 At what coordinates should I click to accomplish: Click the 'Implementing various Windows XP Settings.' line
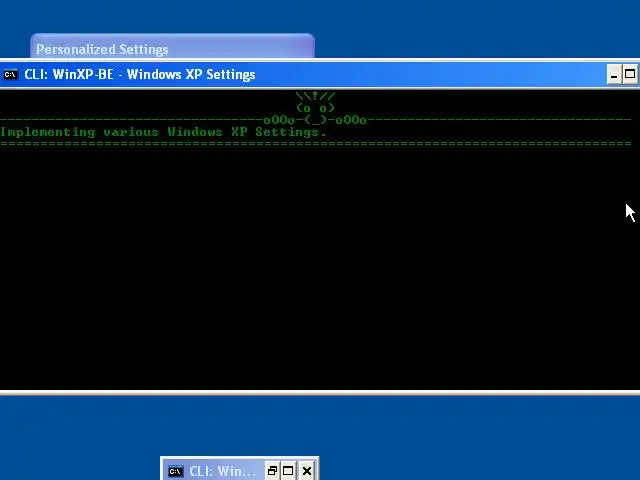tap(163, 132)
